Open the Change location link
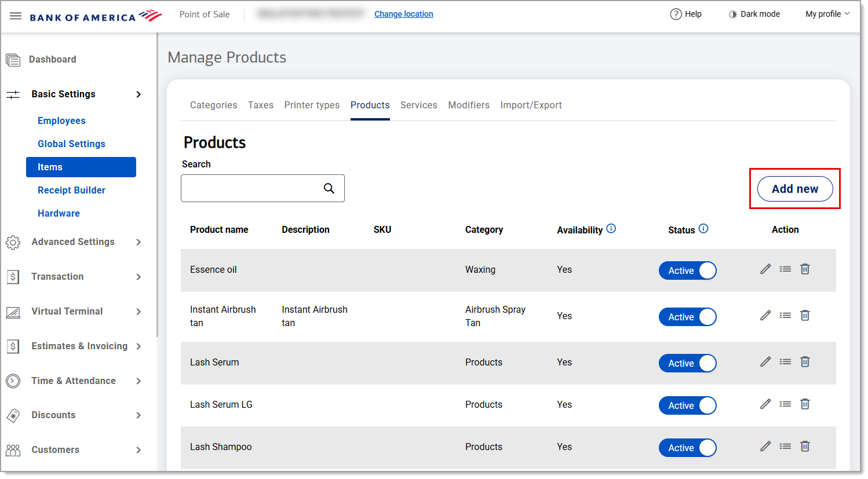This screenshot has width=868, height=479. (x=403, y=14)
